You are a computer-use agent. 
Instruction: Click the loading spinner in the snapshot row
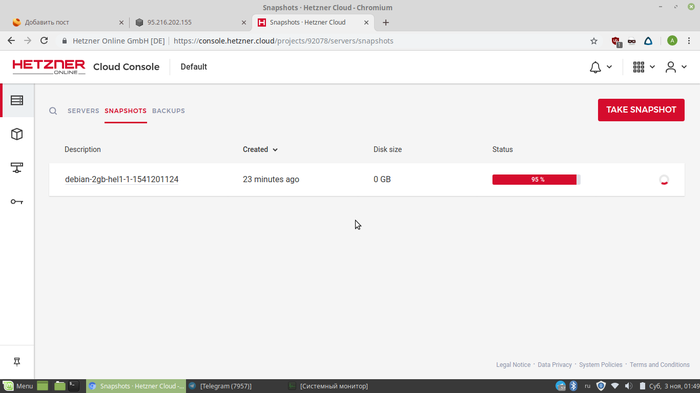(x=664, y=180)
